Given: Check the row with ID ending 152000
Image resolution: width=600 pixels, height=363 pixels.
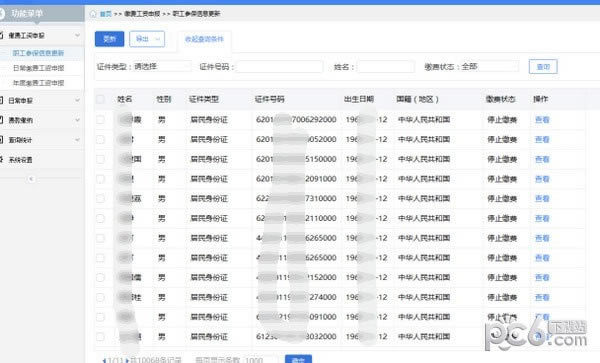Looking at the screenshot, I should click(x=100, y=277).
